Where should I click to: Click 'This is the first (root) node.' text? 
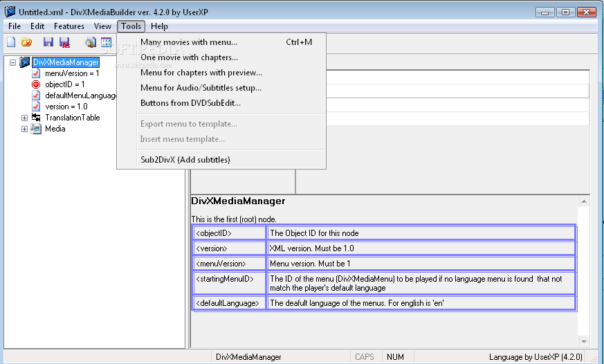[234, 219]
